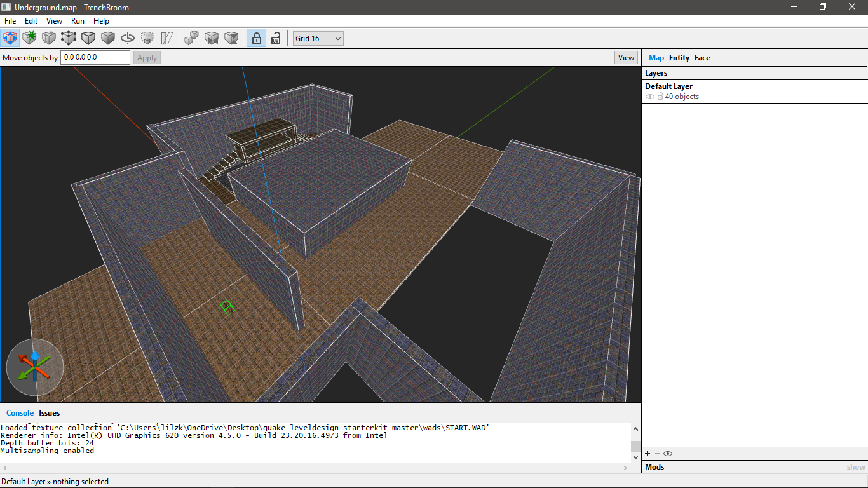
Task: Activate the edge editing tool
Action: click(88, 38)
